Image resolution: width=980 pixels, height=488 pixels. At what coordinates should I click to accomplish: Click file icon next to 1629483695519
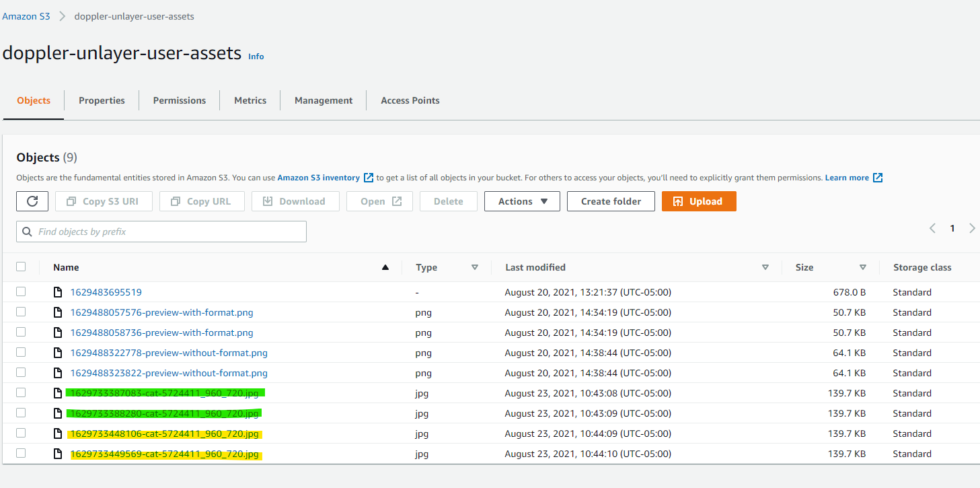[x=58, y=292]
